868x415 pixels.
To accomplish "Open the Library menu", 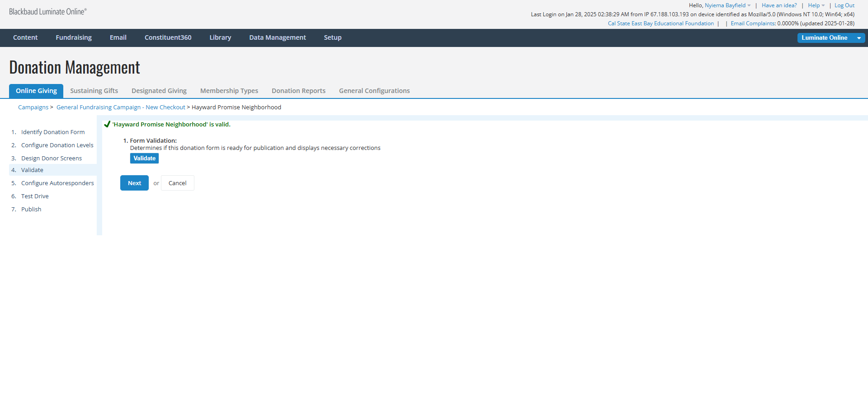I will pos(220,37).
